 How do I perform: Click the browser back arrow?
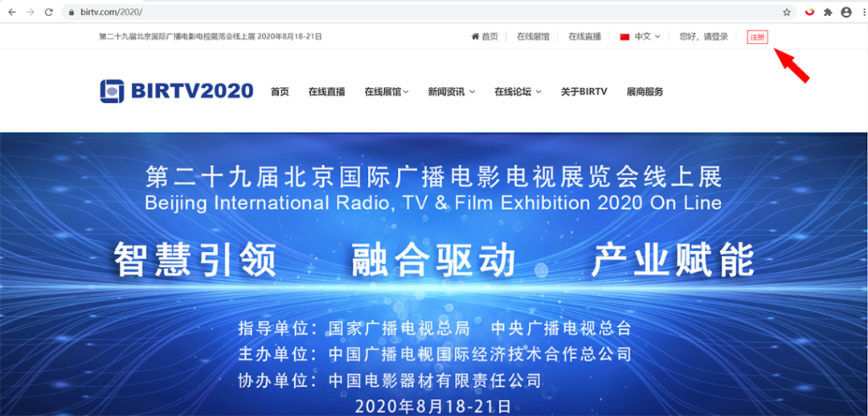point(12,12)
